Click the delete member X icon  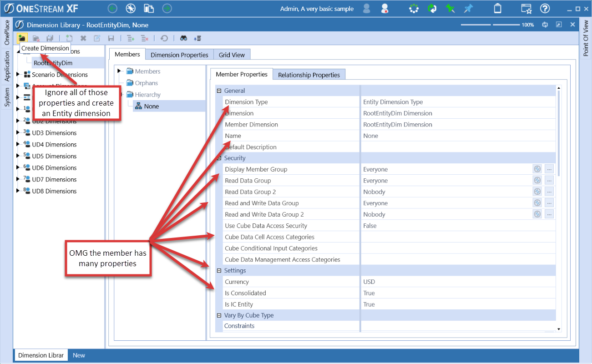click(x=83, y=39)
